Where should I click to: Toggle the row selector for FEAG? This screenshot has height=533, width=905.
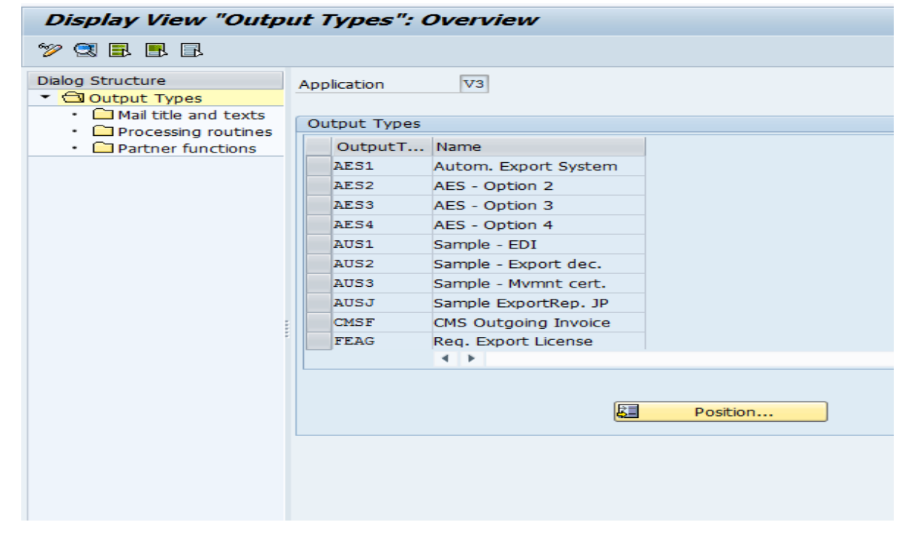(x=319, y=342)
